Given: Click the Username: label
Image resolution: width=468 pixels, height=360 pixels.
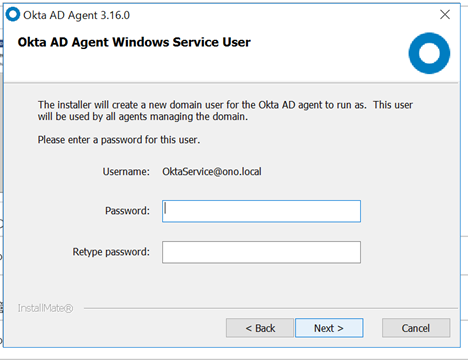Looking at the screenshot, I should pos(126,172).
